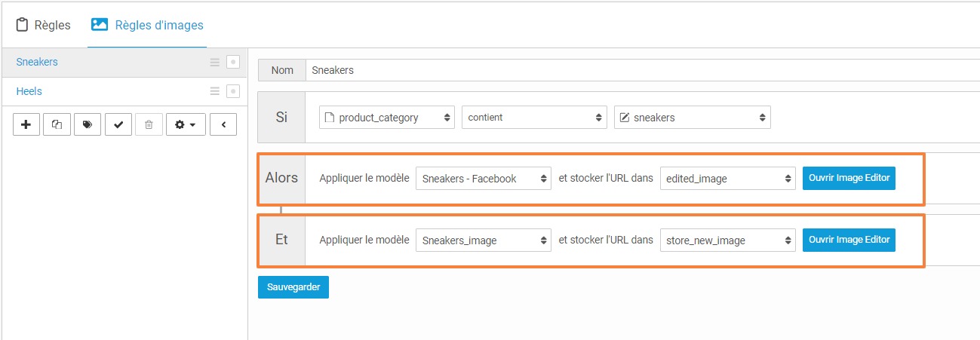Switch to the Règles tab

click(44, 25)
